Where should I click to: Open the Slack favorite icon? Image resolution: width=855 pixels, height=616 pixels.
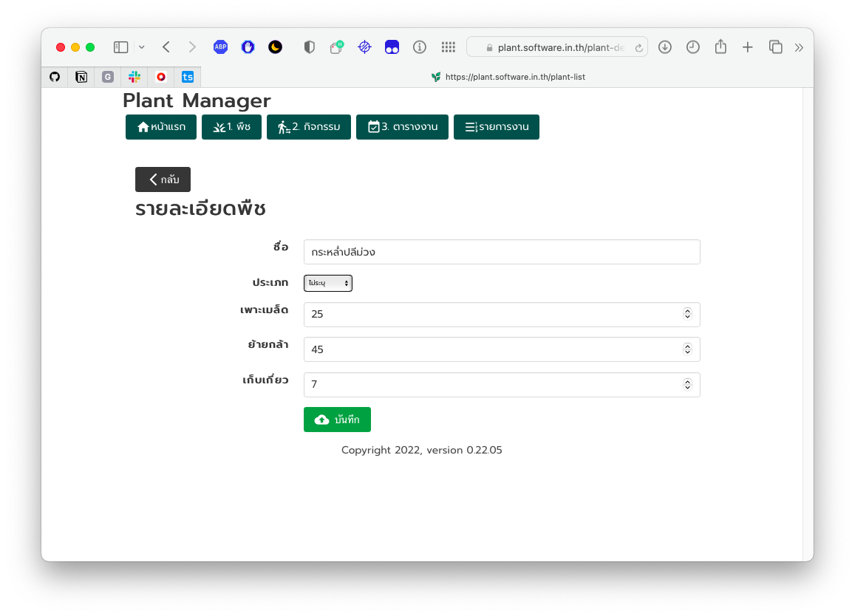pyautogui.click(x=134, y=77)
